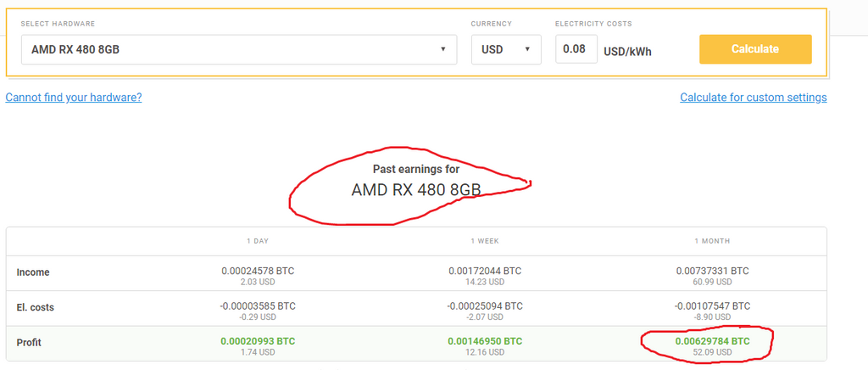This screenshot has width=868, height=370.
Task: Click the 14.23 USD income amount
Action: coord(485,283)
